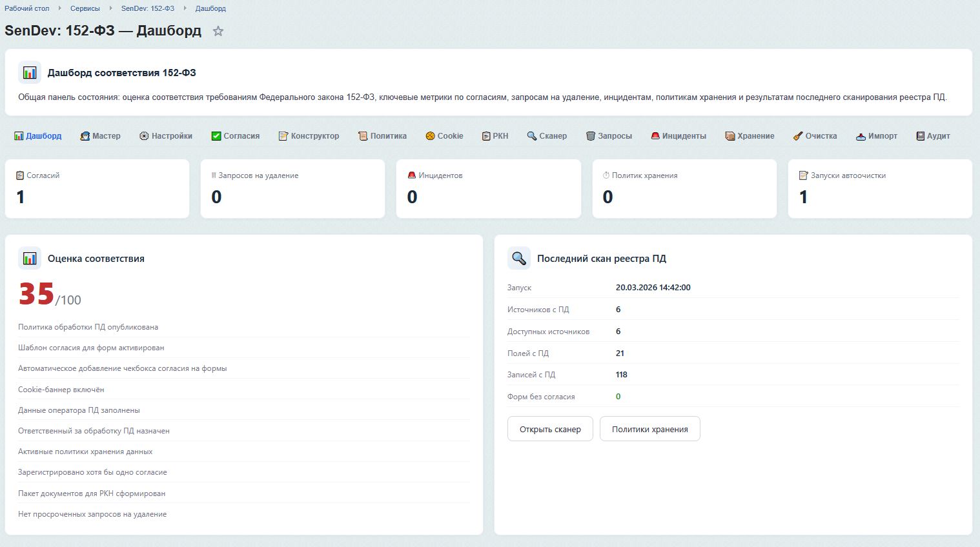Click the Запуски автоочистки counter card
Image resolution: width=980 pixels, height=547 pixels.
pyautogui.click(x=879, y=188)
